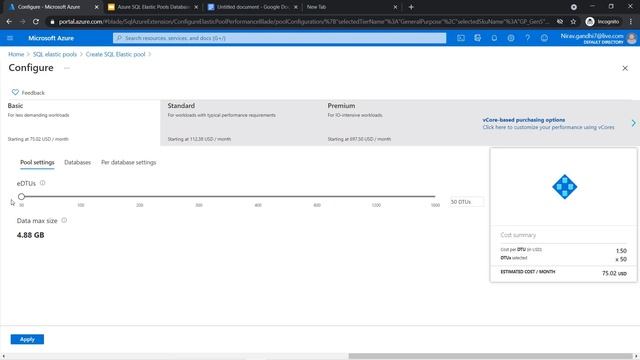Click the site lock icon in address bar

(52, 22)
